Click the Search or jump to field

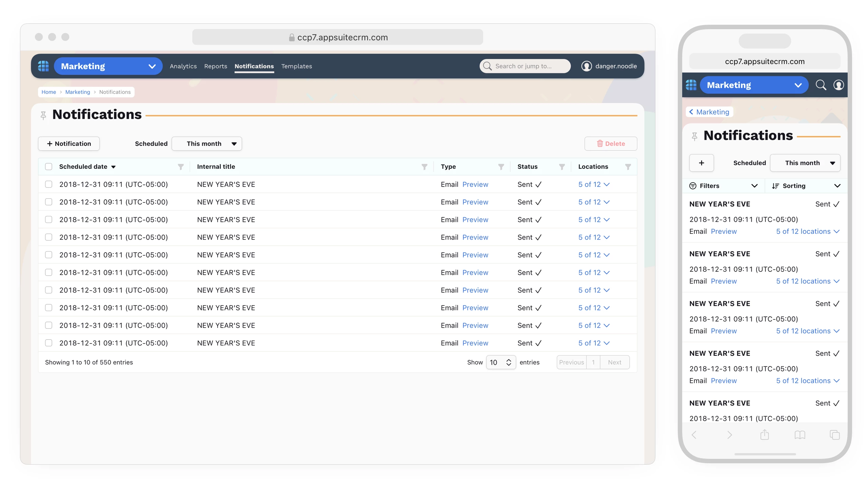coord(525,66)
